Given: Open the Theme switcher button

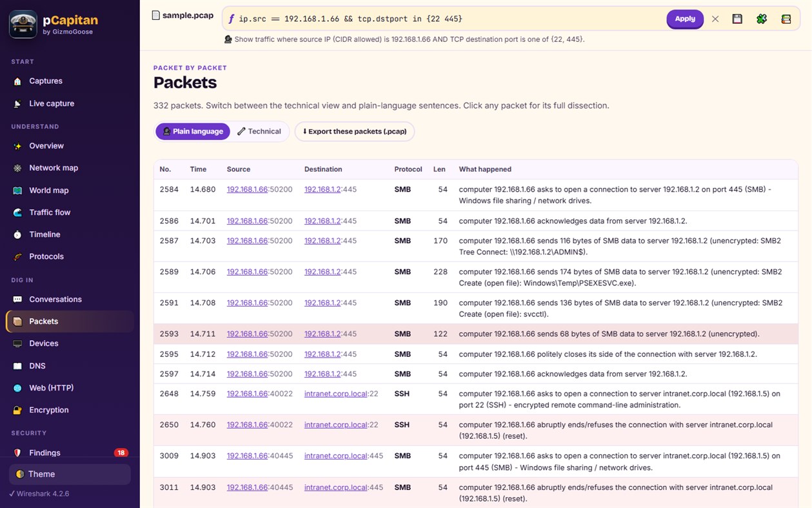Looking at the screenshot, I should coord(70,474).
